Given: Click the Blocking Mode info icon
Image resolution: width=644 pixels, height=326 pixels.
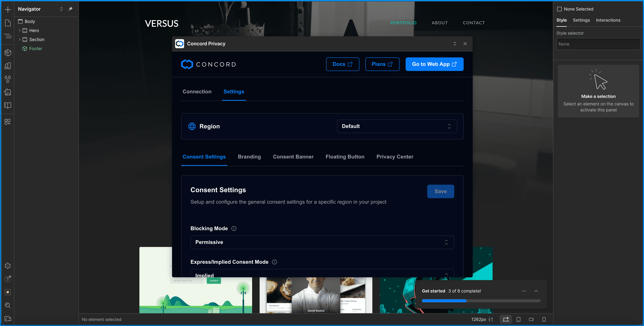Looking at the screenshot, I should pyautogui.click(x=234, y=228).
